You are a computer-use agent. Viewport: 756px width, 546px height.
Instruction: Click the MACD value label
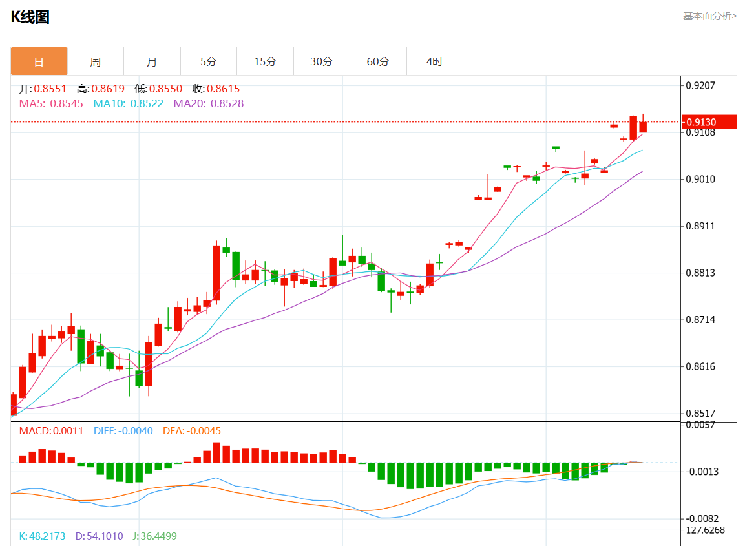[x=51, y=431]
